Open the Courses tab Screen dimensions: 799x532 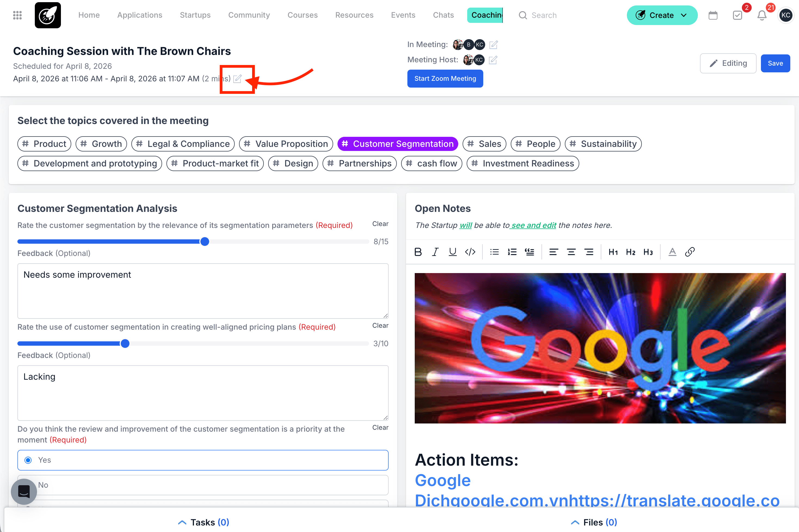pos(303,15)
